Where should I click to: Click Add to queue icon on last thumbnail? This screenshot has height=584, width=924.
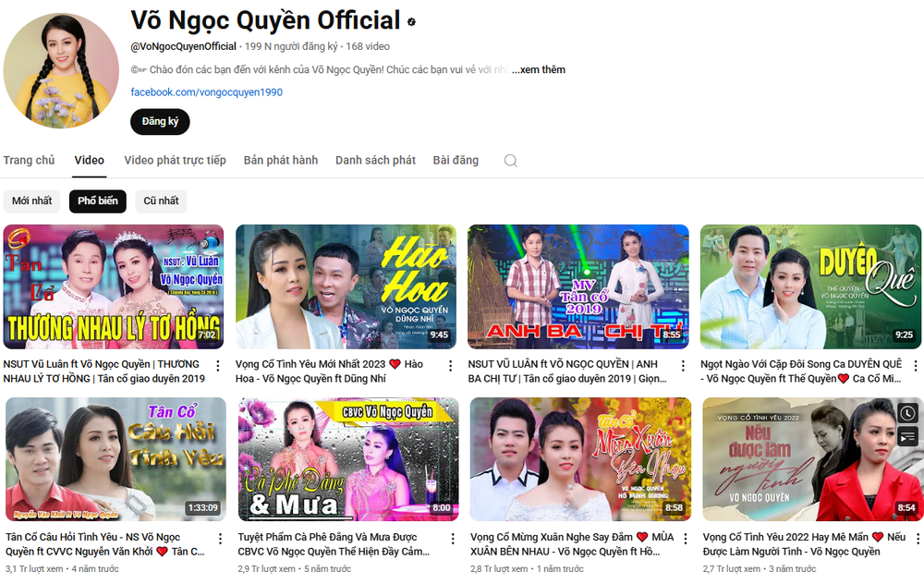tap(907, 437)
